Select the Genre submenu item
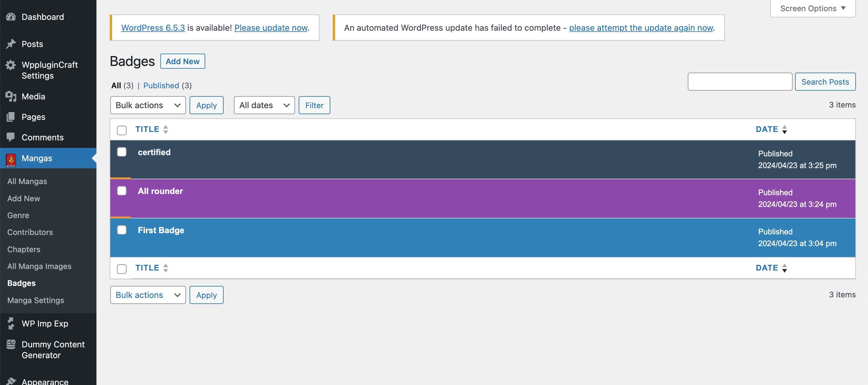This screenshot has height=385, width=868. pyautogui.click(x=18, y=215)
